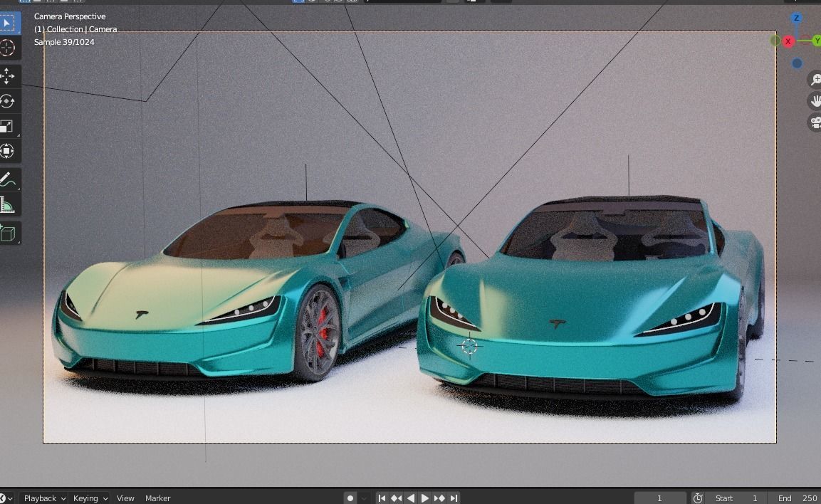The height and width of the screenshot is (504, 821).
Task: Open the timeline editor type dropdown
Action: coord(6,498)
